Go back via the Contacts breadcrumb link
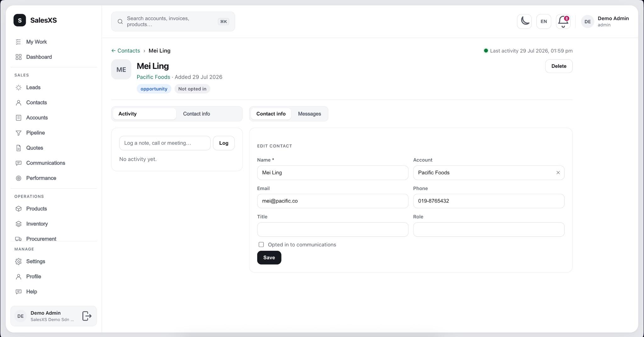644x337 pixels. tap(125, 51)
